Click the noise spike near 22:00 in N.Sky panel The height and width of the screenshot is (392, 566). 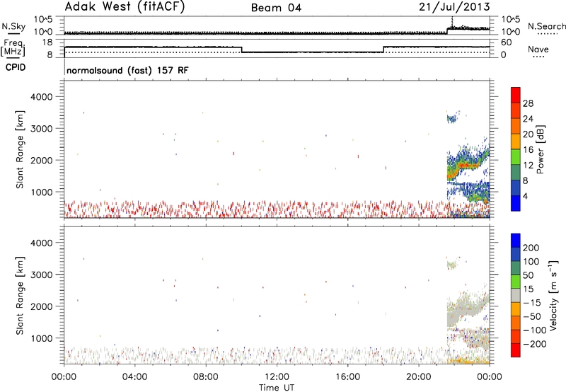(452, 23)
